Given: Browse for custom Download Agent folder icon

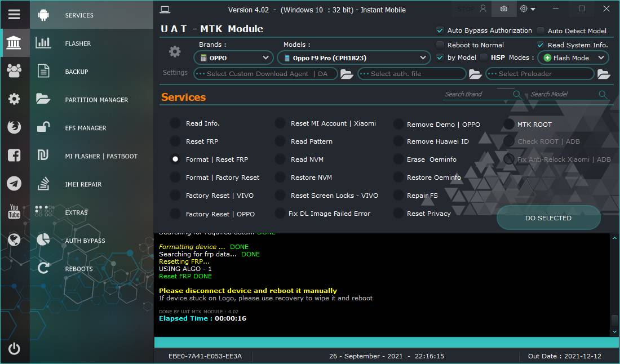Looking at the screenshot, I should coord(347,74).
